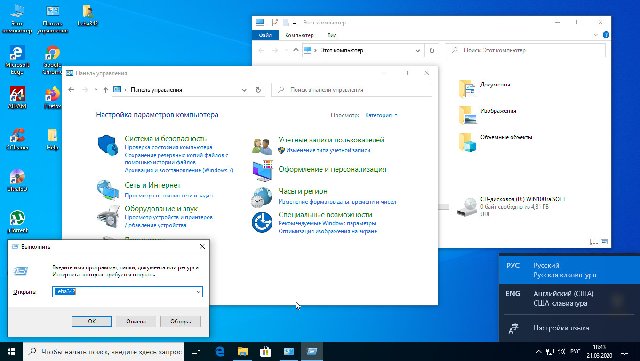640x361 pixels.
Task: Expand the Run dialog Open combo dropdown
Action: click(198, 292)
